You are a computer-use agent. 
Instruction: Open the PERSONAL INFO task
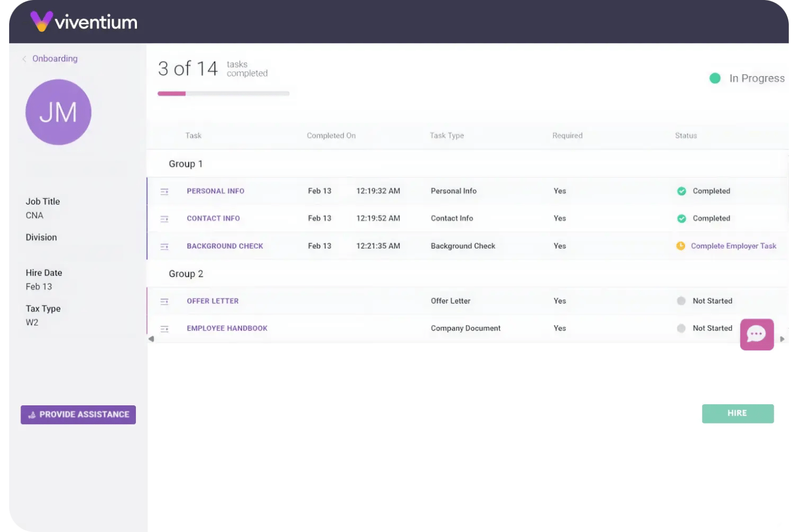tap(216, 191)
